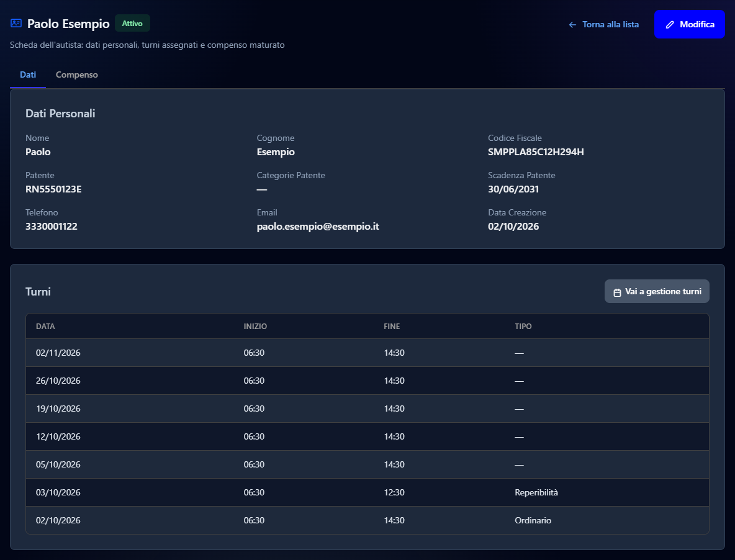Click the back arrow icon next to Torna alla lista
The image size is (735, 560).
click(572, 24)
